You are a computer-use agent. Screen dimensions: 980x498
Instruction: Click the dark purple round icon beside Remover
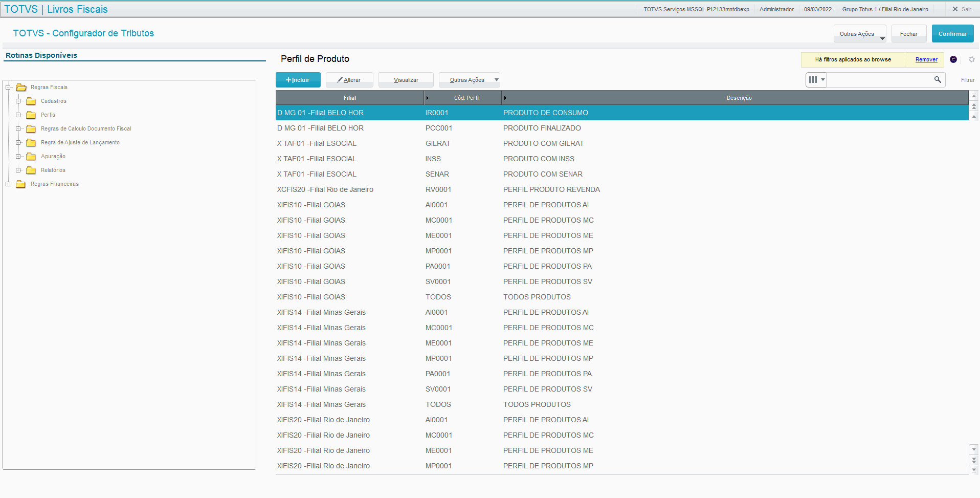(x=953, y=59)
